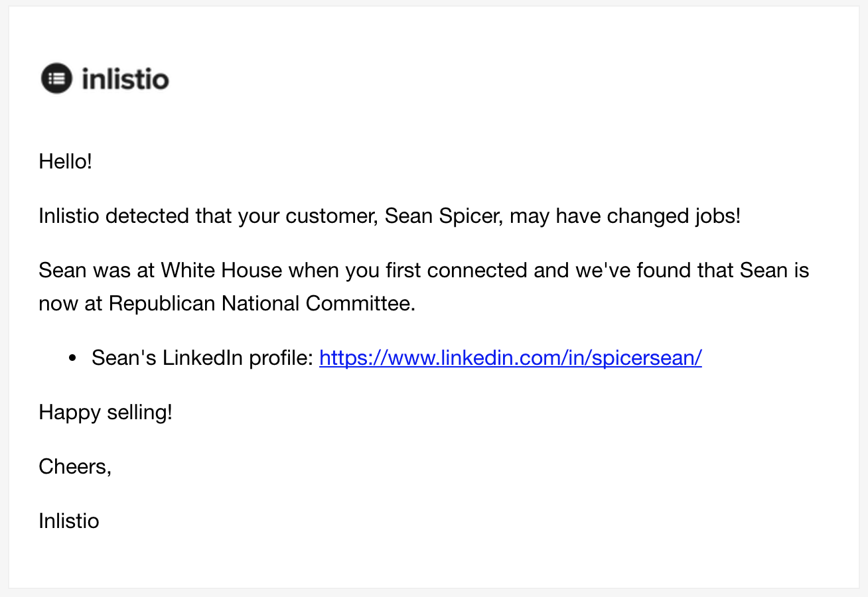Image resolution: width=868 pixels, height=597 pixels.
Task: Click "may have changed jobs!" phrase
Action: 625,216
